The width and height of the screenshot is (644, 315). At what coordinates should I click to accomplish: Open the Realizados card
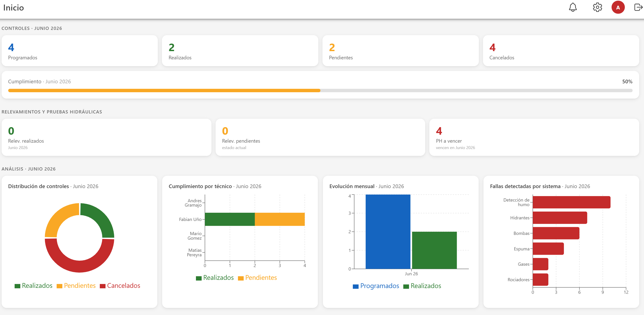pyautogui.click(x=240, y=51)
